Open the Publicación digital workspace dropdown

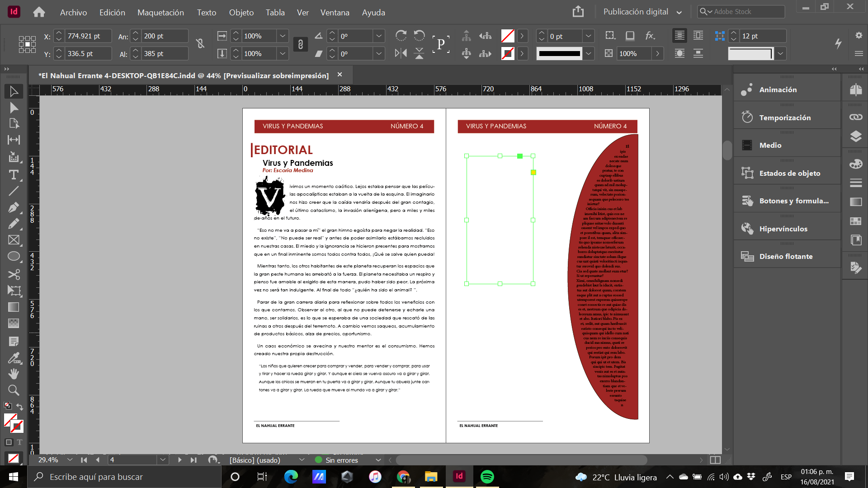click(x=642, y=12)
